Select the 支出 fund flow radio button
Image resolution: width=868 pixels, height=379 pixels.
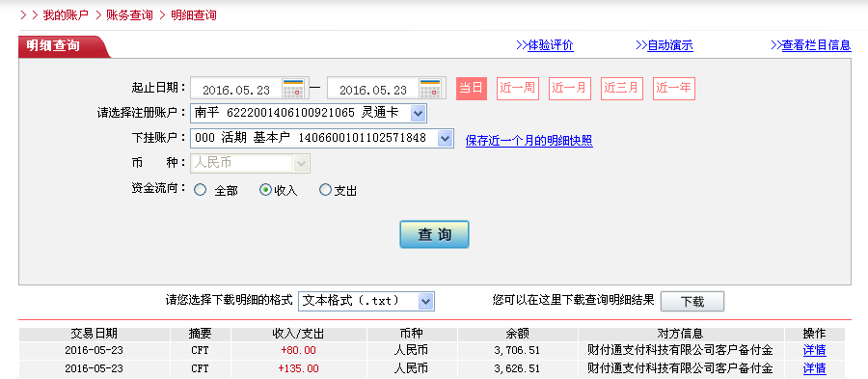pyautogui.click(x=326, y=190)
